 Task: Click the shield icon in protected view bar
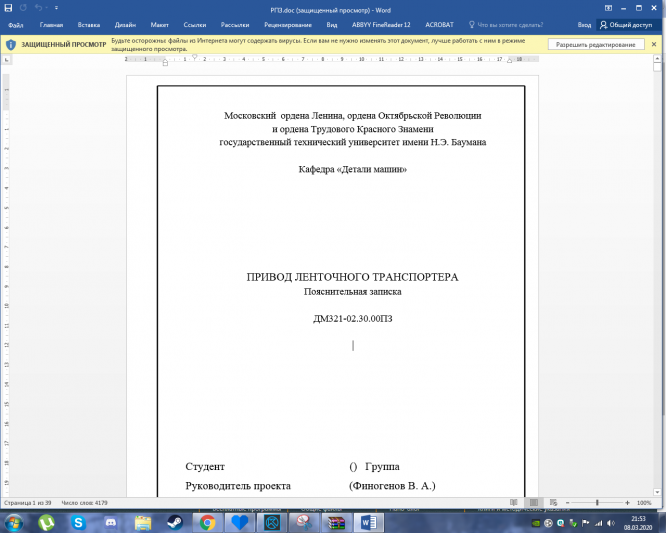[x=11, y=44]
